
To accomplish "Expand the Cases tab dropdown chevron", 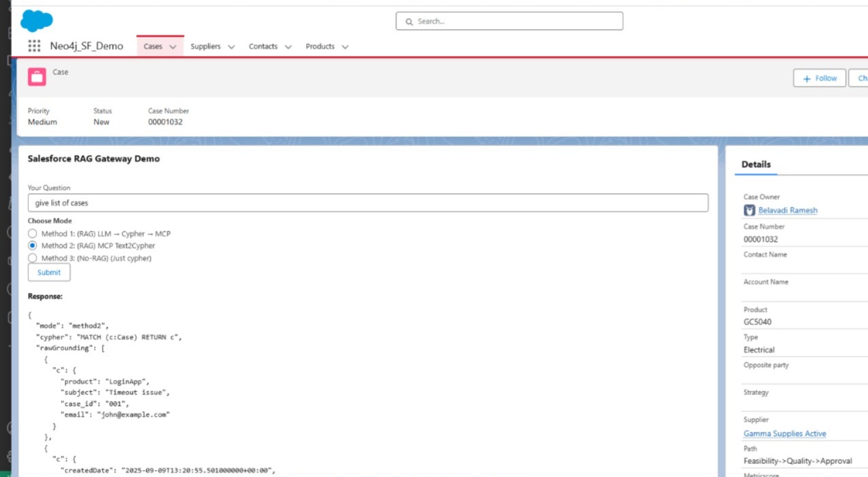I will (173, 47).
